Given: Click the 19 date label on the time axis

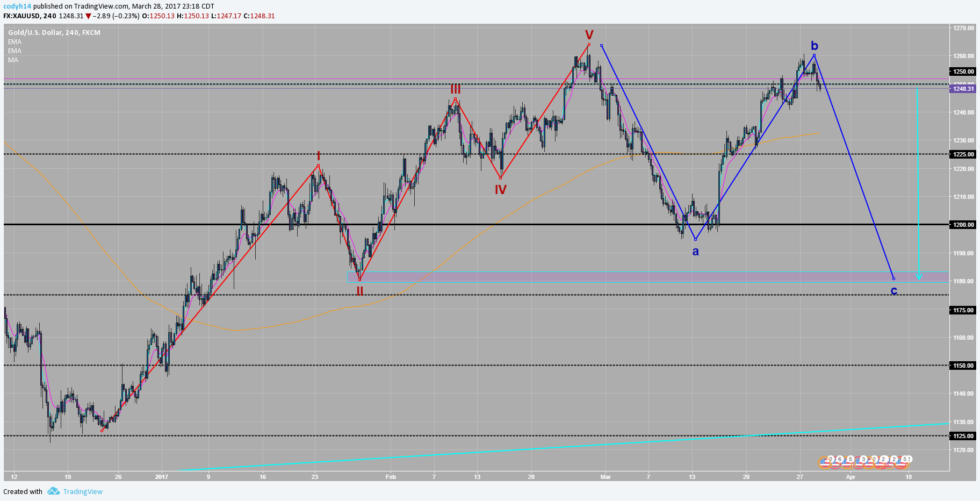Looking at the screenshot, I should pyautogui.click(x=68, y=477).
